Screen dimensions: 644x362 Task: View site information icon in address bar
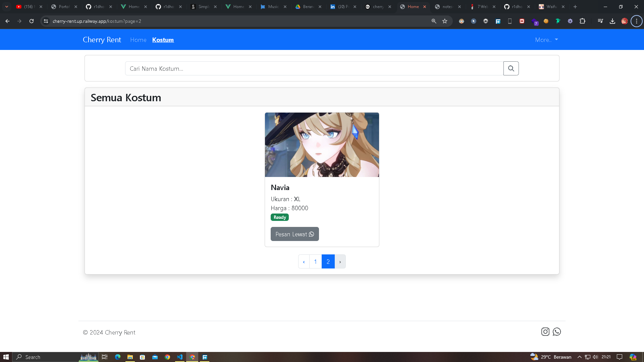coord(46,21)
